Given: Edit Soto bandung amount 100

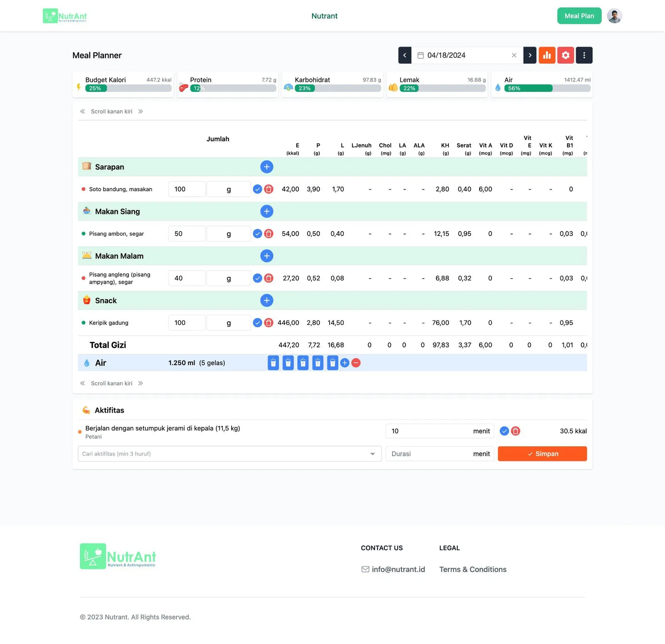Looking at the screenshot, I should point(187,189).
